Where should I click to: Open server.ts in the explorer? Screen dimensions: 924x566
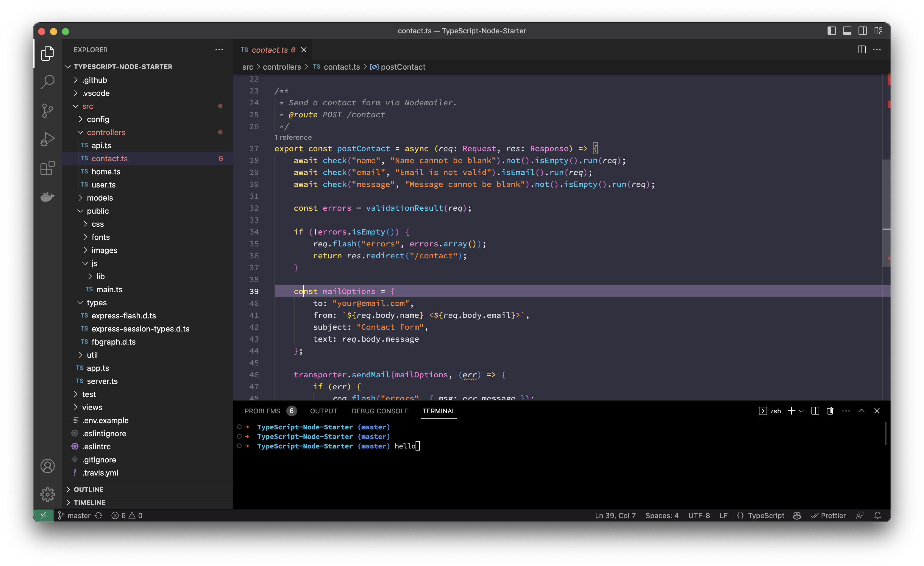pyautogui.click(x=147, y=381)
